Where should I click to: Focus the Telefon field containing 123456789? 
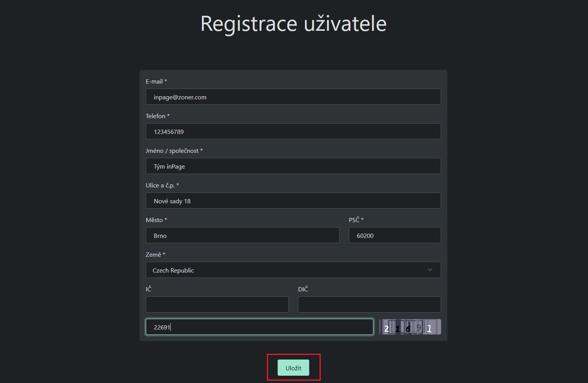tap(293, 132)
